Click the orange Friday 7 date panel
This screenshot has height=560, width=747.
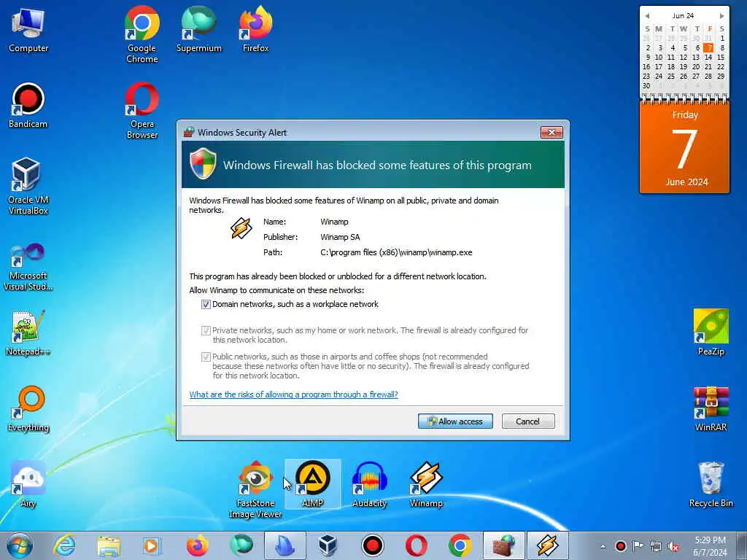pos(684,147)
